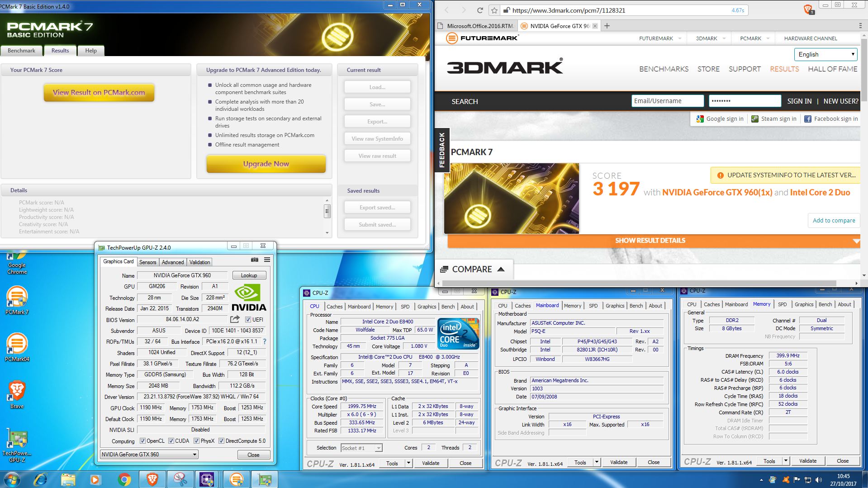Open the Advanced tab in GPU-Z
Image resolution: width=868 pixels, height=488 pixels.
pos(173,262)
